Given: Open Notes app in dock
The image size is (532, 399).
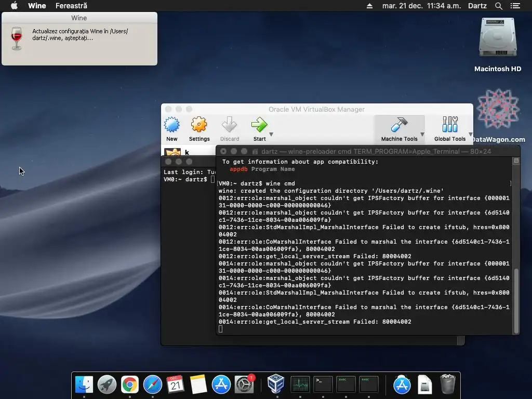Looking at the screenshot, I should [198, 385].
